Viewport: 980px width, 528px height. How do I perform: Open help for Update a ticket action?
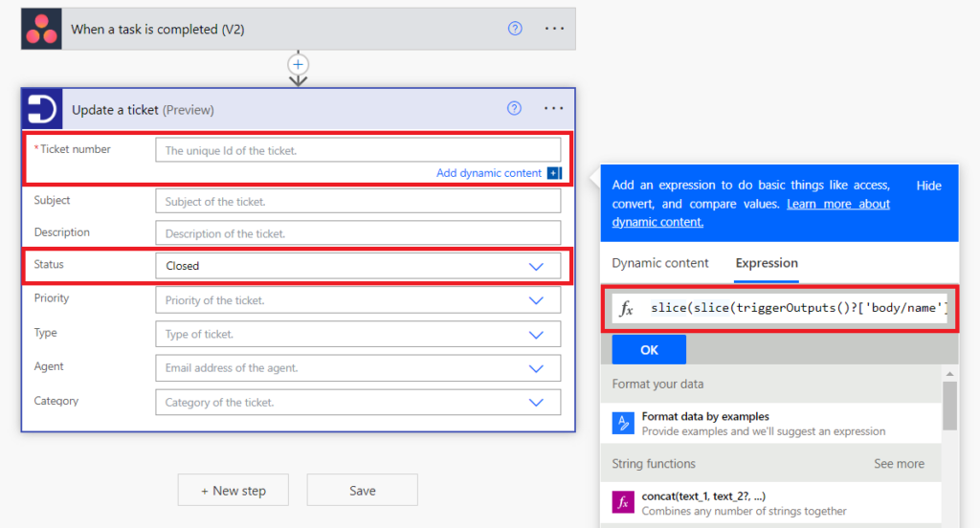(x=515, y=109)
